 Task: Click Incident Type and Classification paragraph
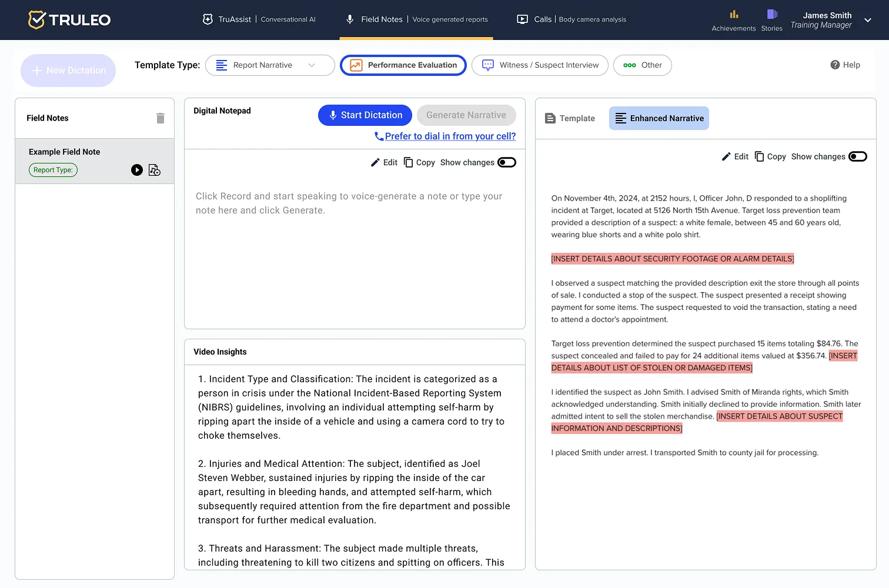tap(352, 407)
